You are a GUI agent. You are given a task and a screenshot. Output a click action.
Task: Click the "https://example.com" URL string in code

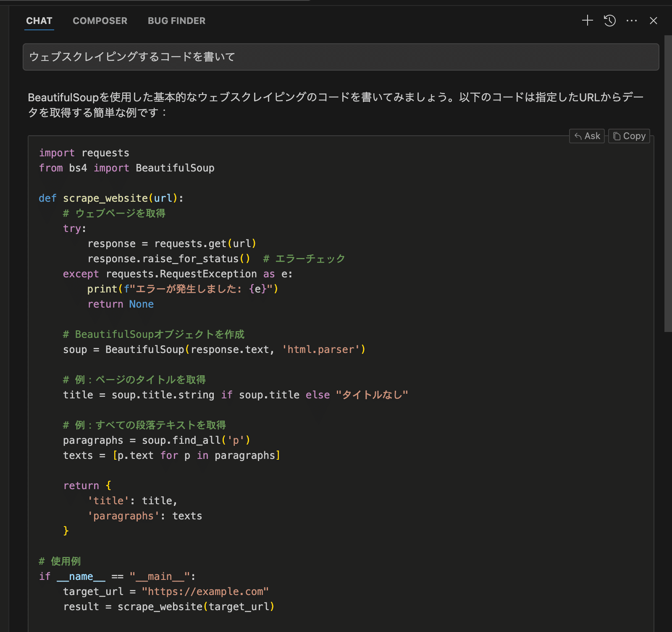pyautogui.click(x=205, y=592)
